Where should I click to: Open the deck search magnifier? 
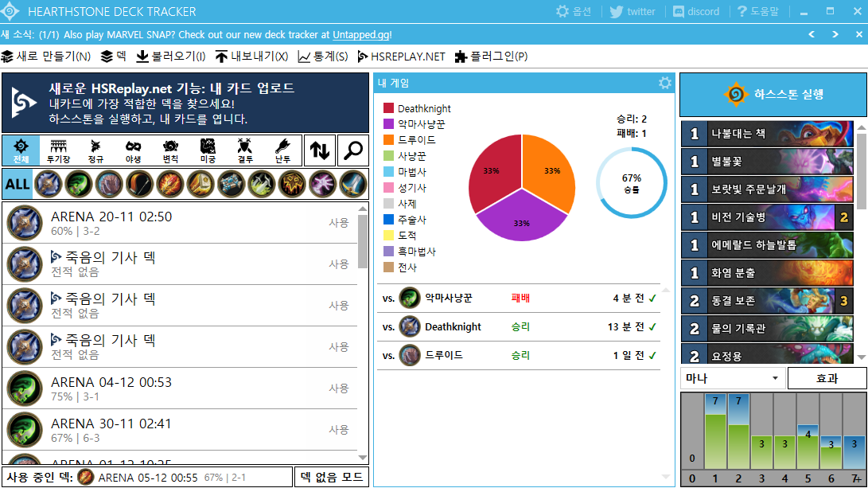[x=352, y=150]
